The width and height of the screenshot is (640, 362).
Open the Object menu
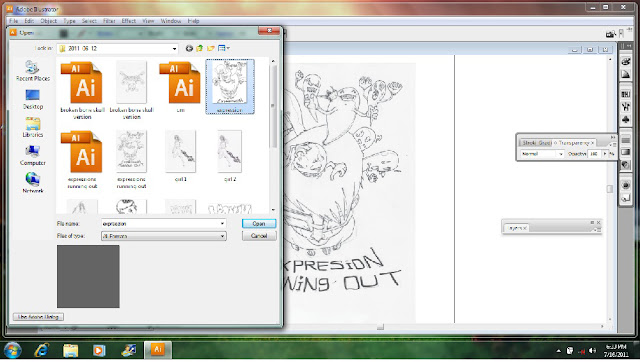pos(49,21)
